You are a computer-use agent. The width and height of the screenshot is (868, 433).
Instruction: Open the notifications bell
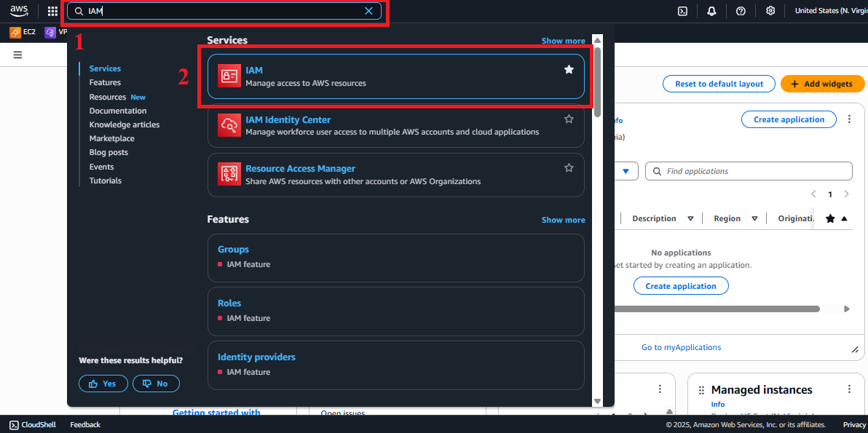(x=712, y=11)
